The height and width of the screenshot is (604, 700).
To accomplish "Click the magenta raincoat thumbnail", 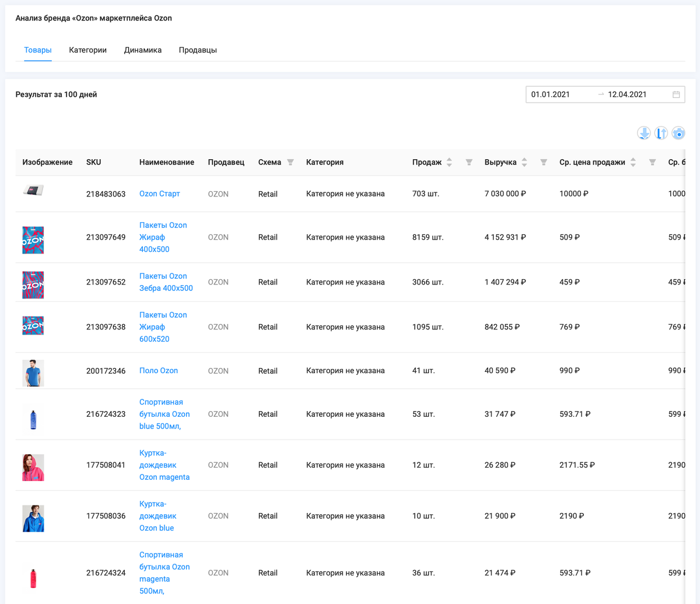I will tap(33, 468).
